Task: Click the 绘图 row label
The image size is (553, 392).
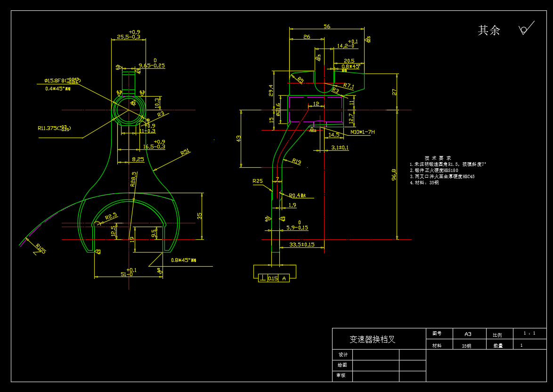Action: coord(342,365)
